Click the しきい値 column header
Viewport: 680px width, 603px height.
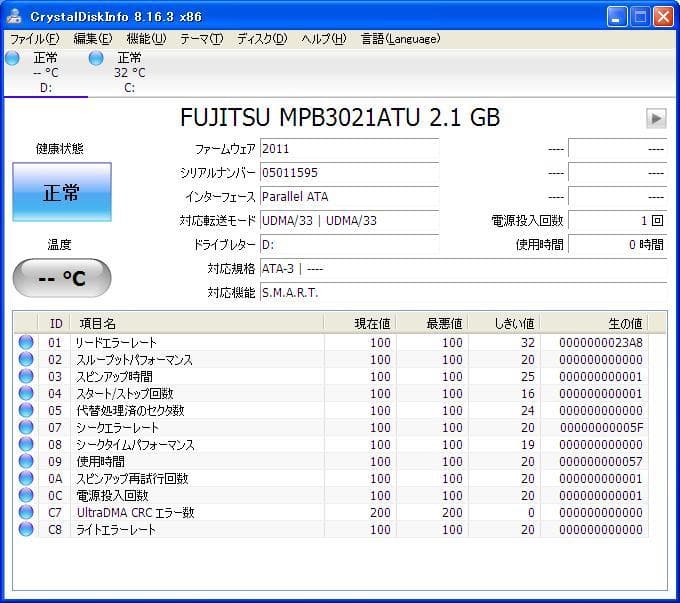tap(505, 323)
